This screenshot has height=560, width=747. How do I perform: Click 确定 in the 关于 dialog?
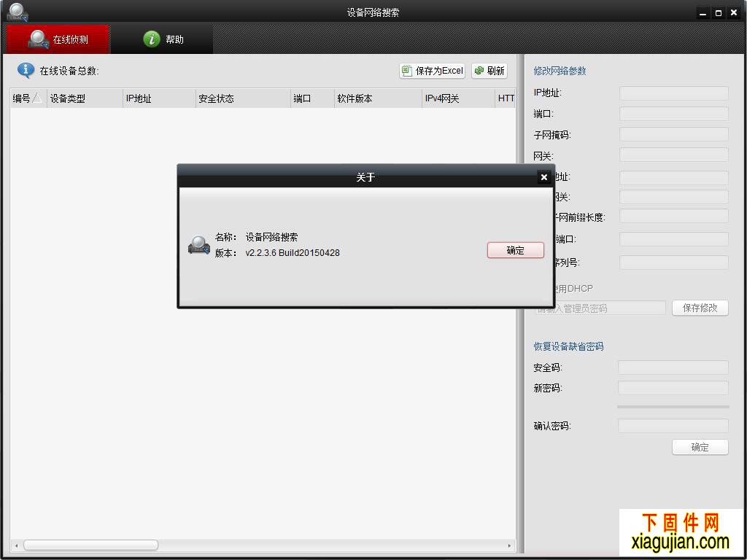[516, 251]
